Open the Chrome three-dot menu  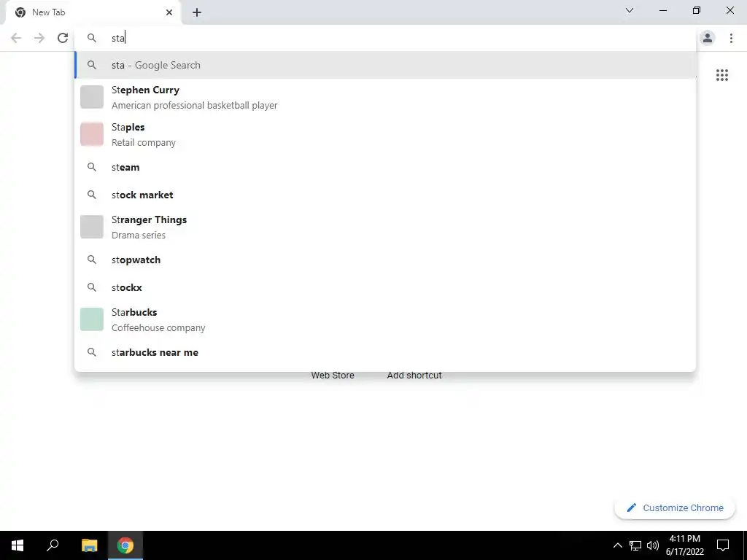(731, 38)
